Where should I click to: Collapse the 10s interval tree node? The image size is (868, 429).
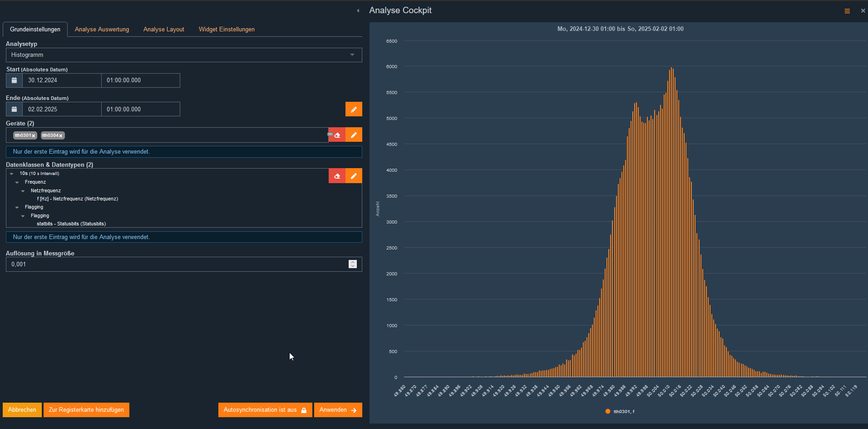click(x=12, y=174)
